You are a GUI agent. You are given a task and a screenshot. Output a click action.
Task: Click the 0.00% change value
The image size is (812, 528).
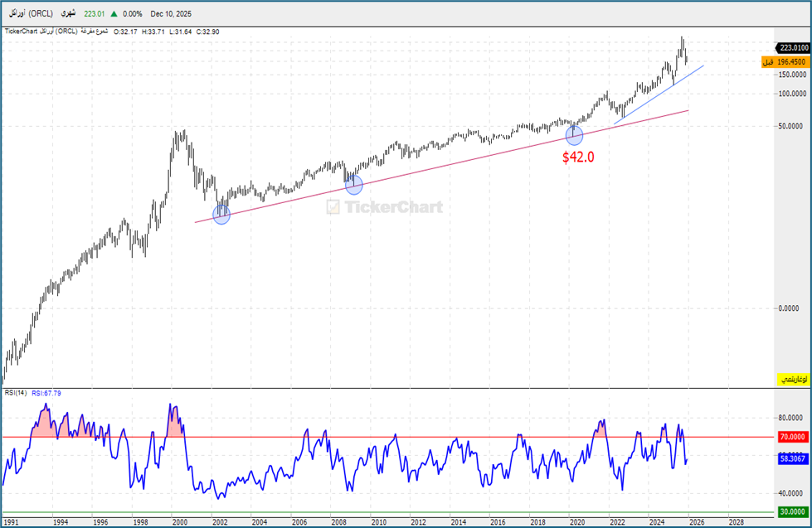click(x=133, y=14)
